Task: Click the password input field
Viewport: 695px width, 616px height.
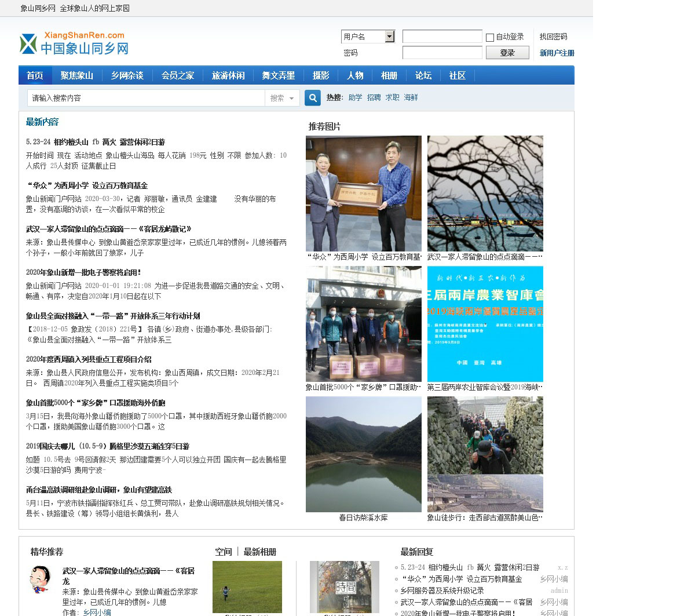Action: (442, 53)
